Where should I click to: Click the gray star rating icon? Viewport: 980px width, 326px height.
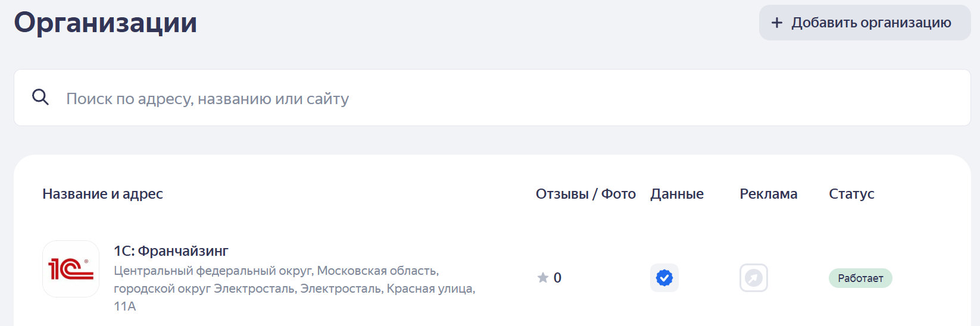543,278
